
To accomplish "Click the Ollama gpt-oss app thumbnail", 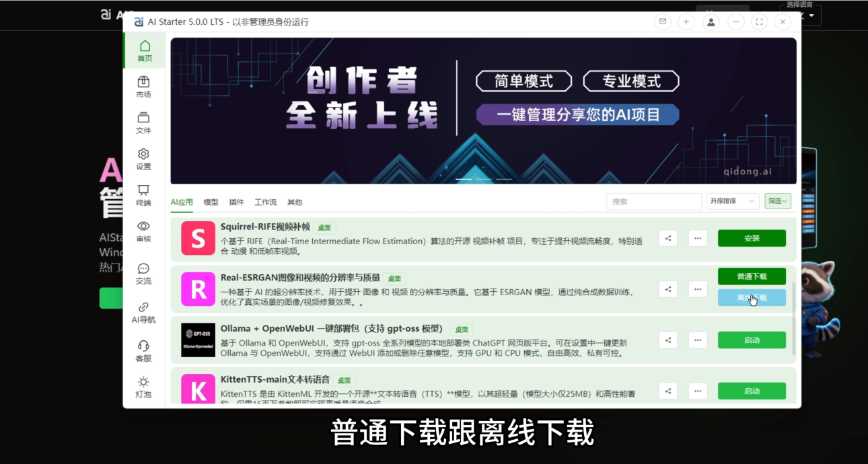I will [198, 340].
